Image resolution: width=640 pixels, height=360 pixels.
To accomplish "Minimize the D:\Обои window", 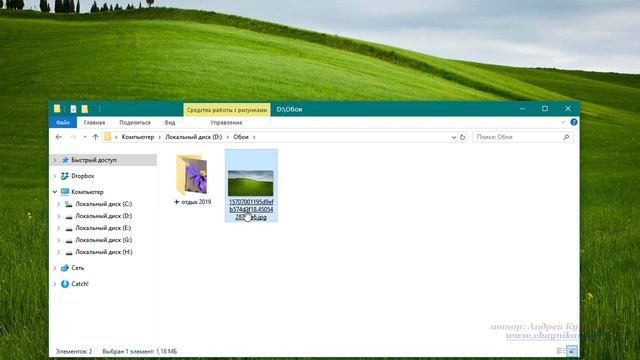I will (x=522, y=109).
